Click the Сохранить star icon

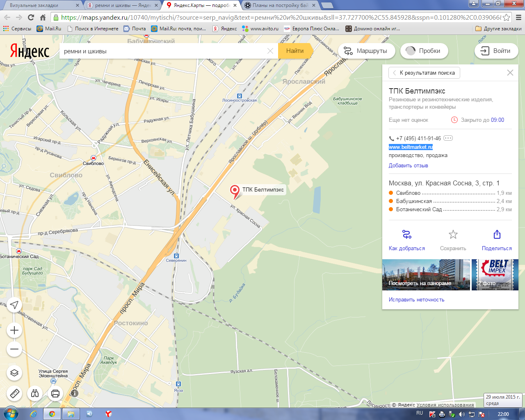coord(453,234)
